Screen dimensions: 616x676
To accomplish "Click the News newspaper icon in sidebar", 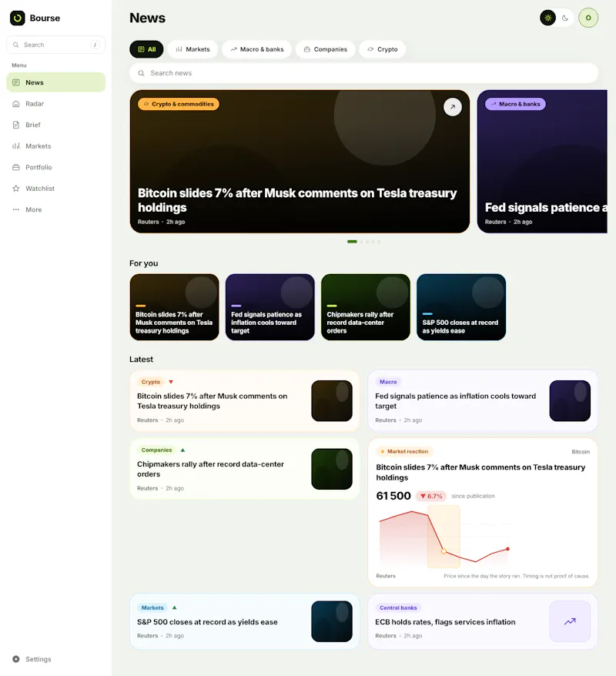I will [16, 82].
